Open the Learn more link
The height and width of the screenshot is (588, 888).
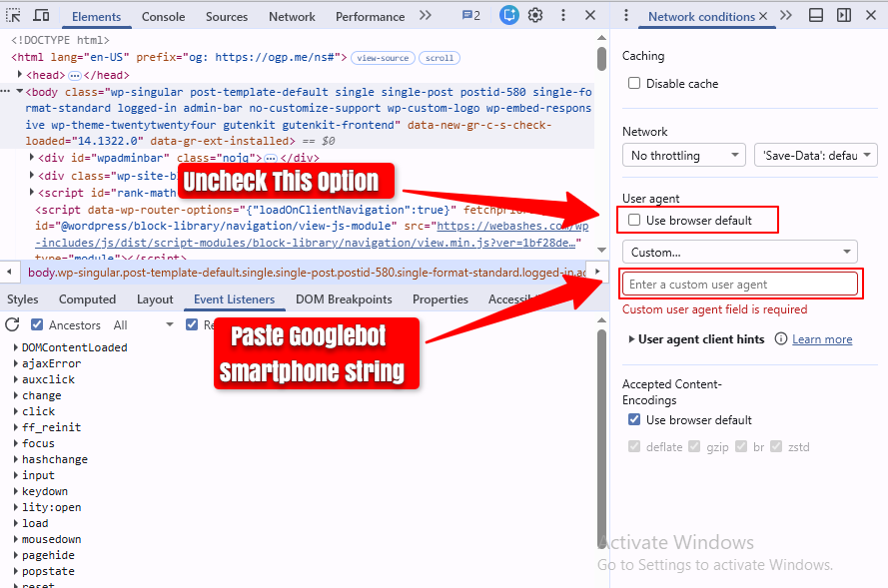tap(822, 339)
